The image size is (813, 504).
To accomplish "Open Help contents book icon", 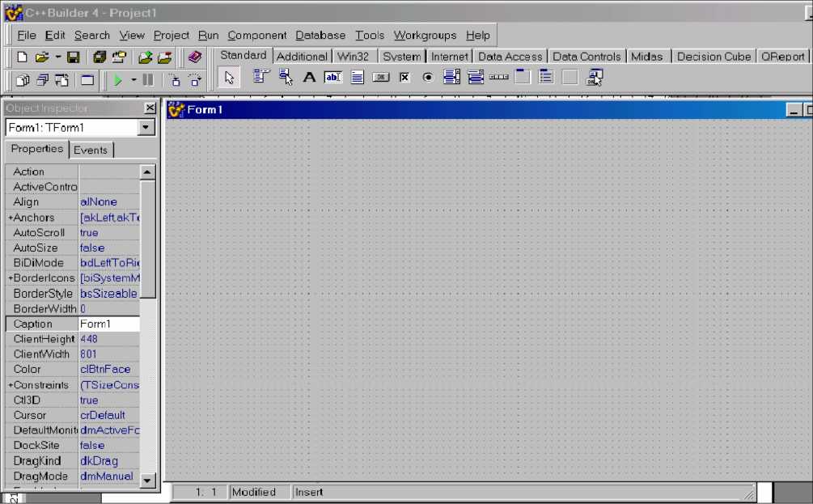I will pyautogui.click(x=195, y=57).
